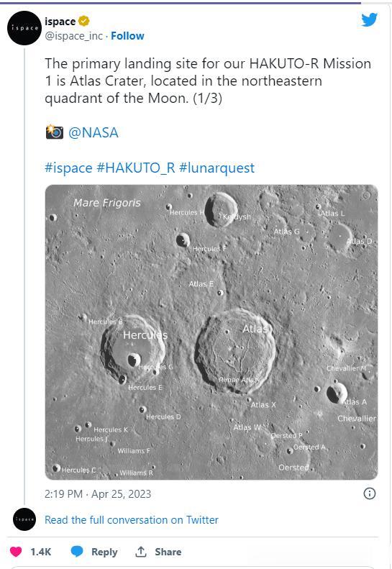This screenshot has height=569, width=392.
Task: Open the #lunarquest hashtag
Action: click(216, 168)
